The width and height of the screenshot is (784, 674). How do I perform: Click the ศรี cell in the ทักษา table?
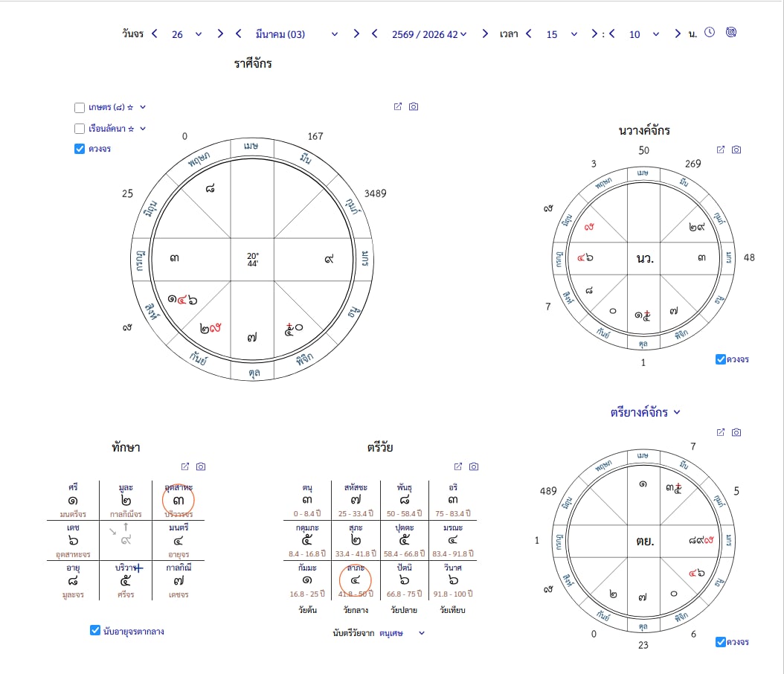click(73, 500)
